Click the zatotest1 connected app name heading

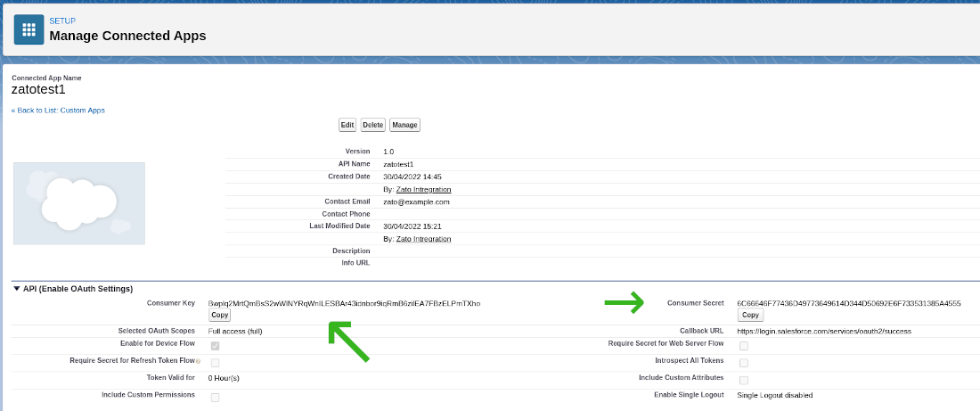(38, 89)
